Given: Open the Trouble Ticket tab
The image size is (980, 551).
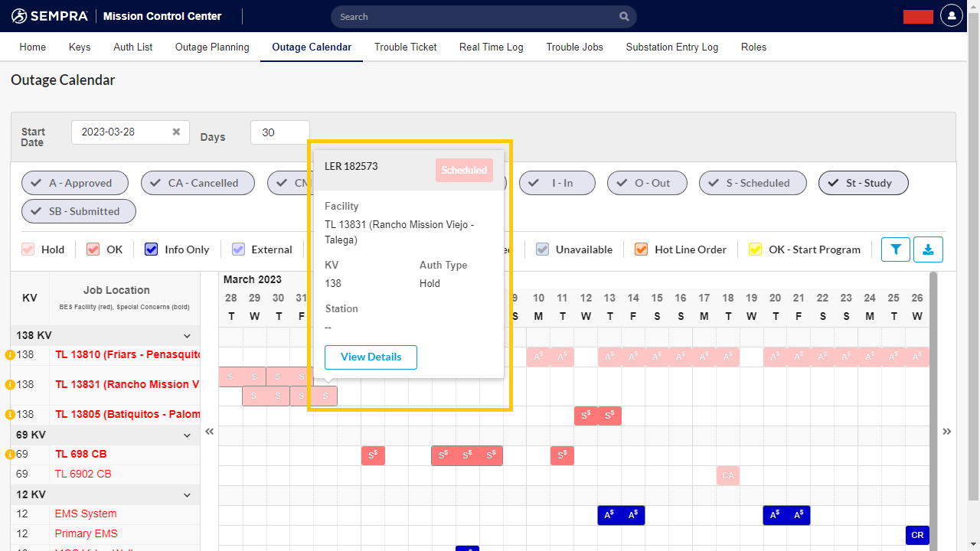Looking at the screenshot, I should pos(405,47).
